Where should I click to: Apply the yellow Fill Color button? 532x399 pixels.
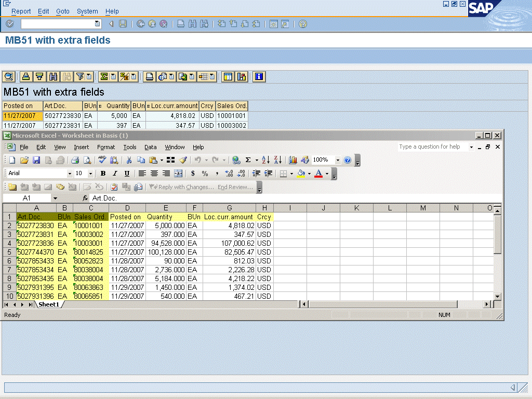pyautogui.click(x=301, y=174)
